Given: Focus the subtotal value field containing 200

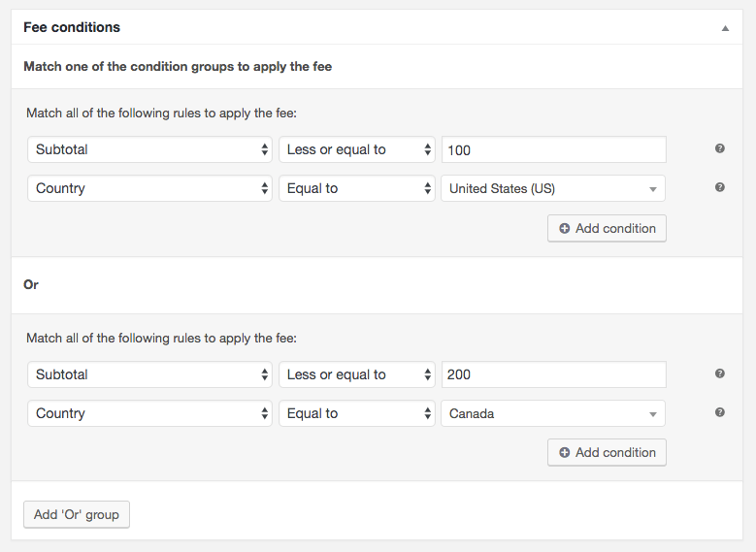Looking at the screenshot, I should [554, 374].
